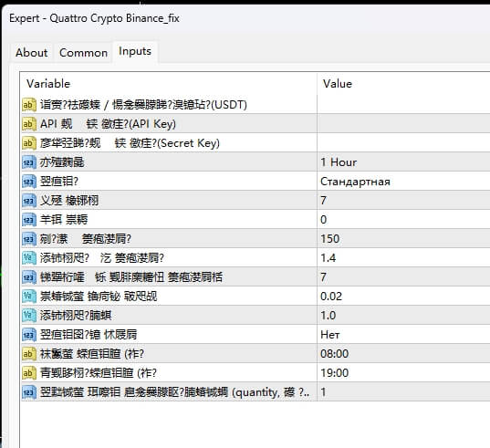Click the value '1.0'

pos(328,315)
